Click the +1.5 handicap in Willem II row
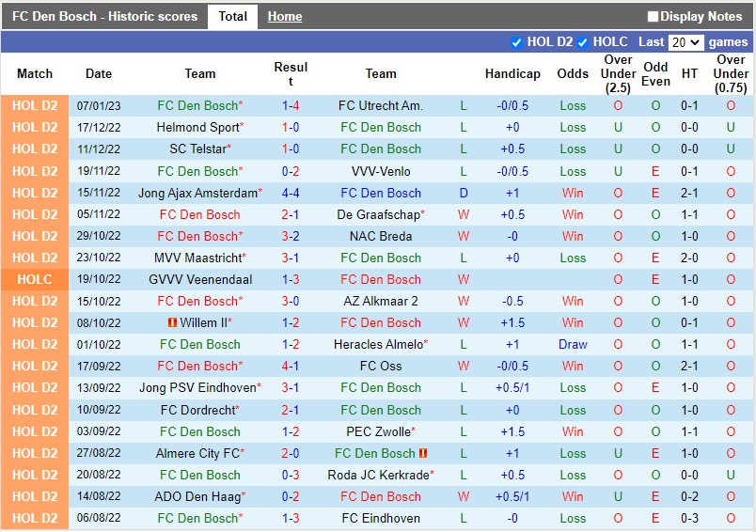Screen dimensions: 756x532 click(512, 322)
